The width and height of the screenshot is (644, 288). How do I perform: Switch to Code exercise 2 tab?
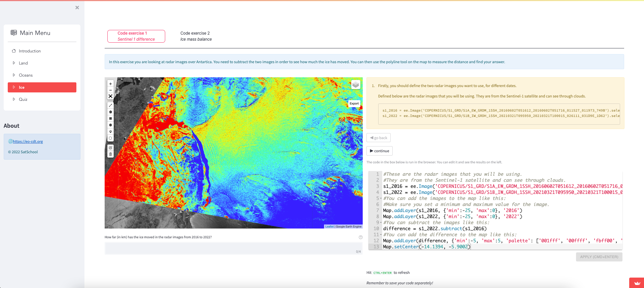click(196, 36)
